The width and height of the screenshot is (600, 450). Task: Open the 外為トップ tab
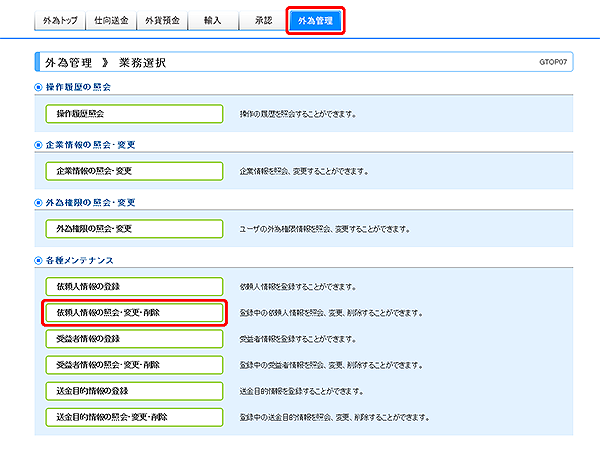tap(59, 20)
